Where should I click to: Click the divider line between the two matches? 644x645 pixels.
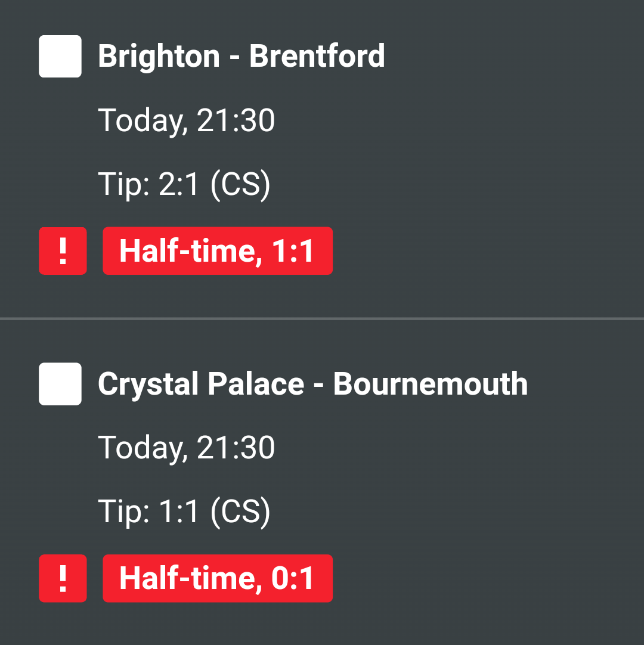click(x=322, y=319)
